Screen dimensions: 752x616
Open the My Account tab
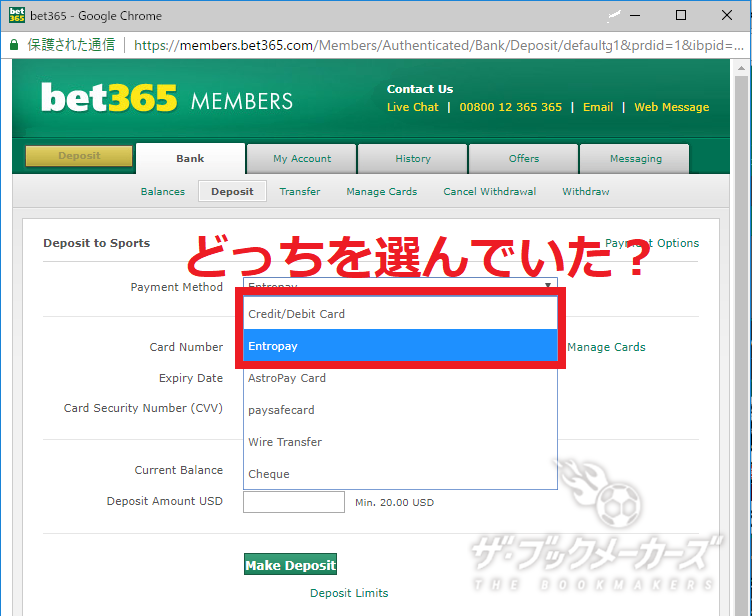pyautogui.click(x=302, y=159)
